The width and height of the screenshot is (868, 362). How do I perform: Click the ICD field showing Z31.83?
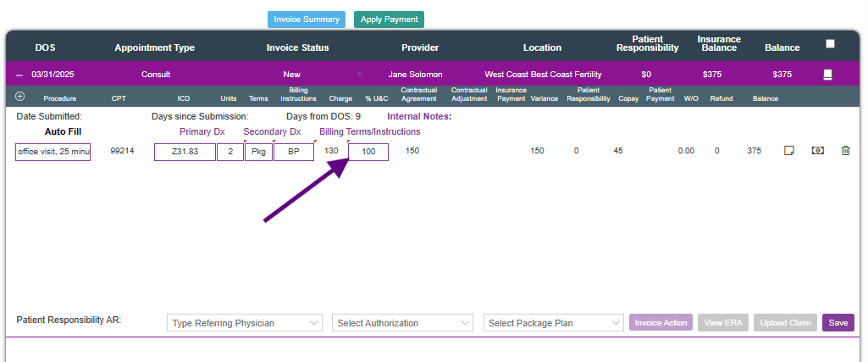[185, 152]
